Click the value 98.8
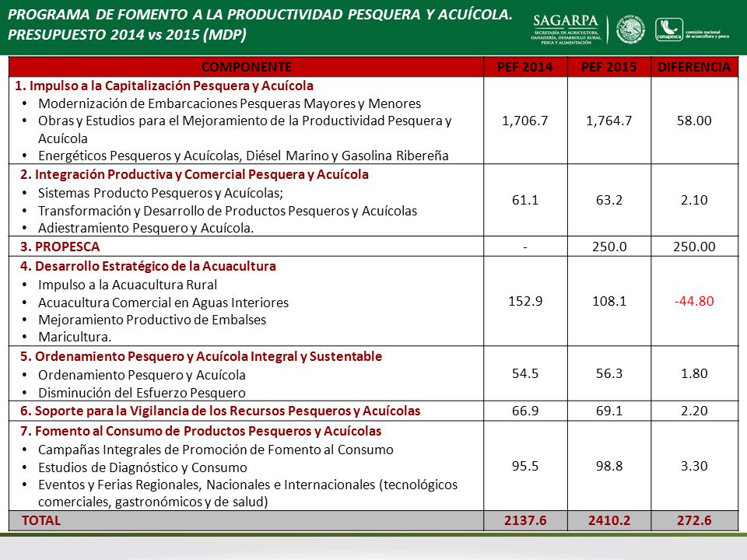Viewport: 747px width, 560px height. pos(608,466)
